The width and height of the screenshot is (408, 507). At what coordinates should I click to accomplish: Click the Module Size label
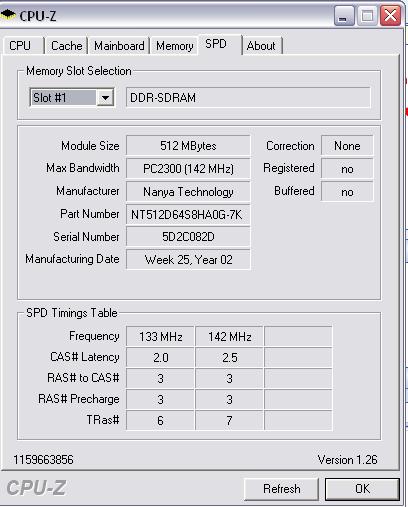pyautogui.click(x=90, y=146)
